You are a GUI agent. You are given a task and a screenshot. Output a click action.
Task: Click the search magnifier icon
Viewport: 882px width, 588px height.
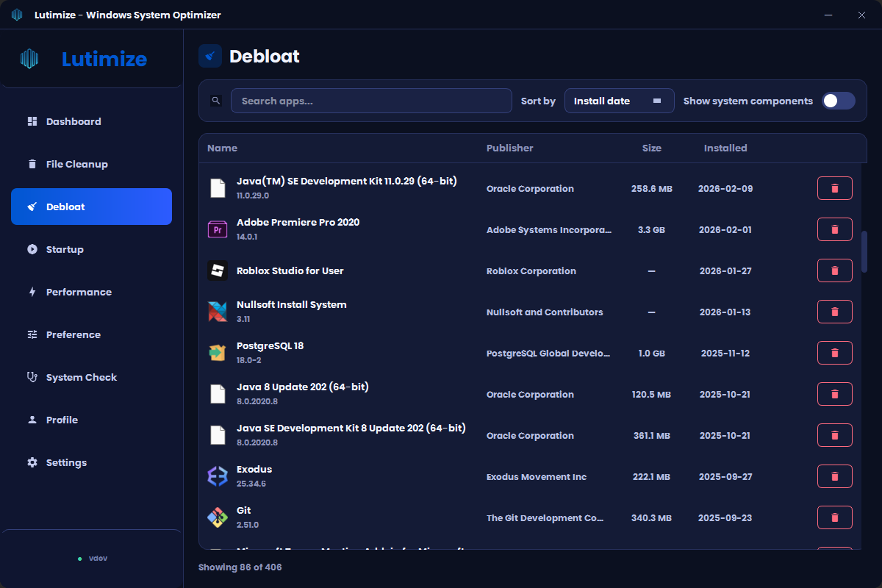(216, 101)
